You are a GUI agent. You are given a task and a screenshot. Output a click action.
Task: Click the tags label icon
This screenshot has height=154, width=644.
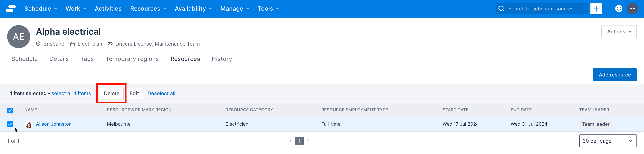click(110, 44)
